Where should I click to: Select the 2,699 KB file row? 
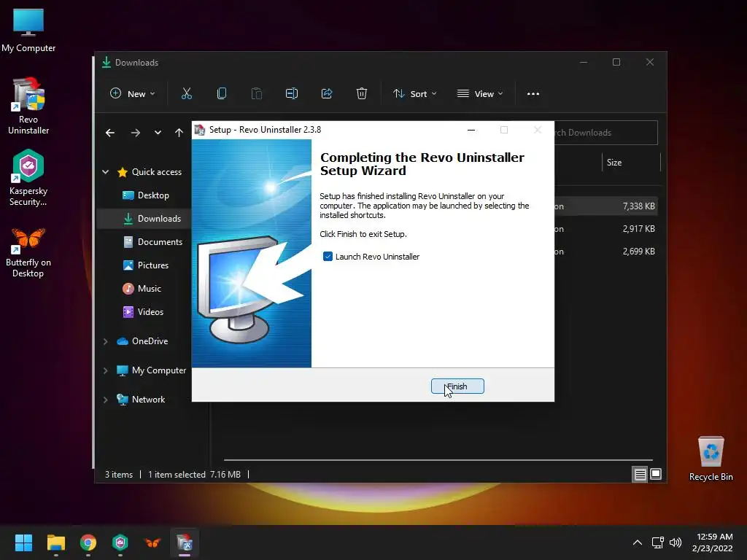coord(606,252)
